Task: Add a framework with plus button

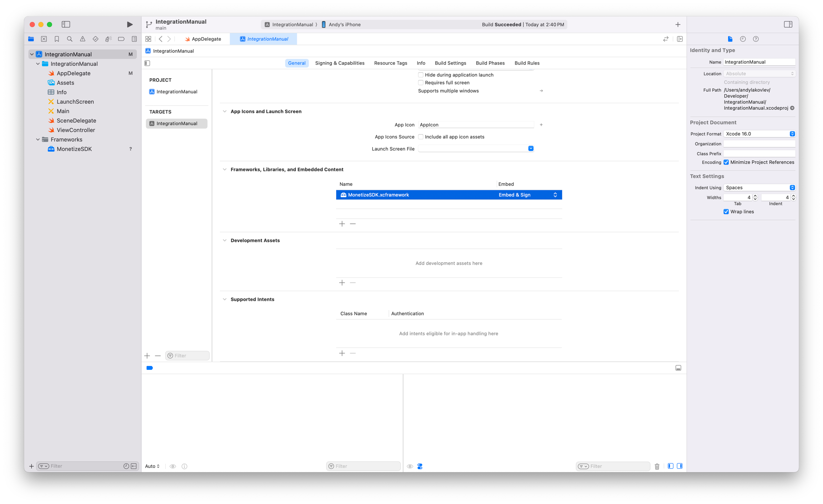Action: point(342,224)
